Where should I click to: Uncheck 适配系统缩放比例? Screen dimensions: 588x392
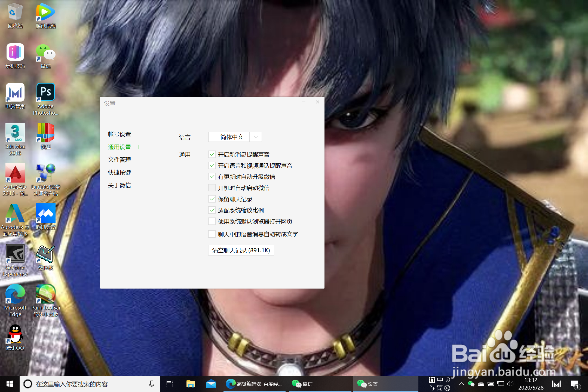point(212,210)
